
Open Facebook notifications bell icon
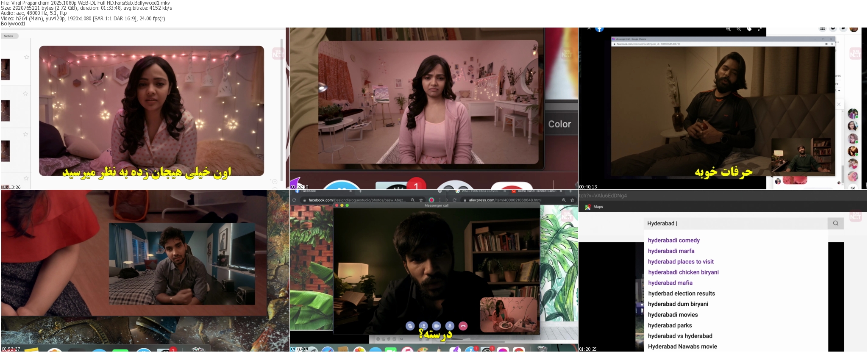pyautogui.click(x=843, y=29)
